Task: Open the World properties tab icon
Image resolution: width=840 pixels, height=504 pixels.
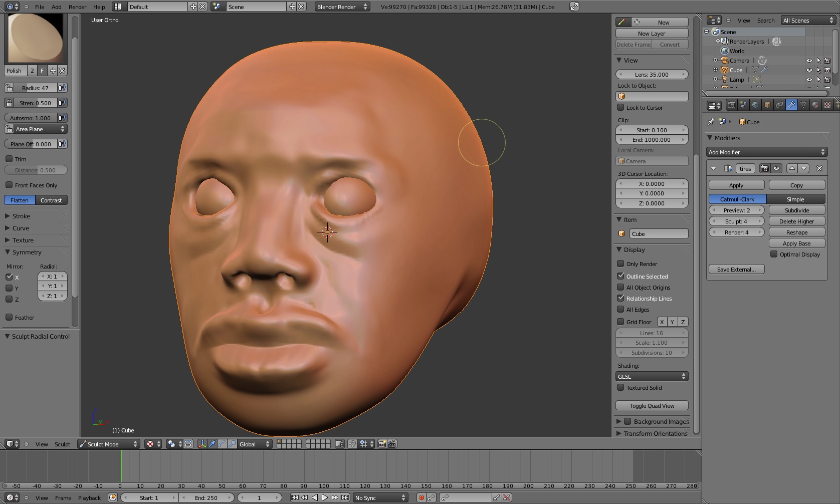Action: pyautogui.click(x=755, y=105)
